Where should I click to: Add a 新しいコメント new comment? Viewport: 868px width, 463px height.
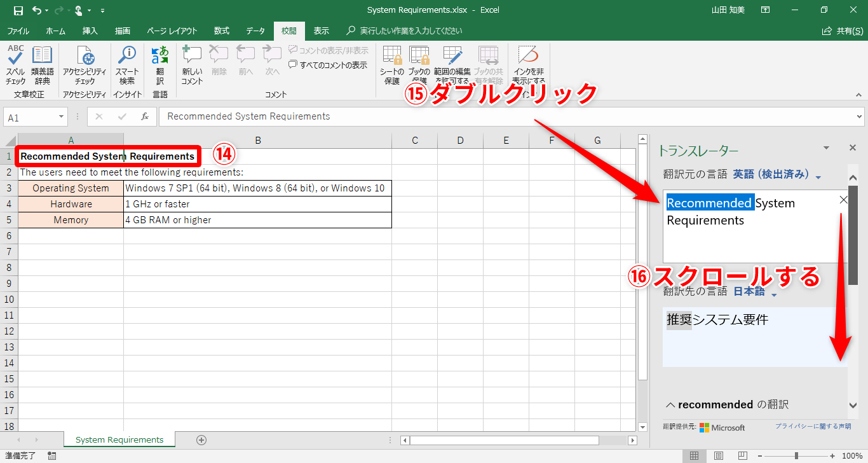click(192, 65)
